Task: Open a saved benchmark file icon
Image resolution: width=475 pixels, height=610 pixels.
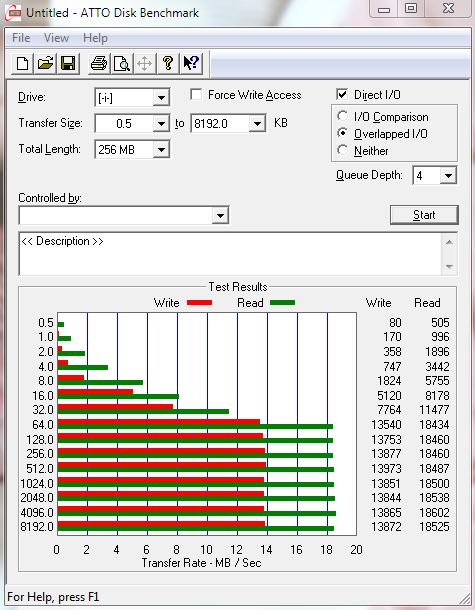Action: [x=45, y=63]
